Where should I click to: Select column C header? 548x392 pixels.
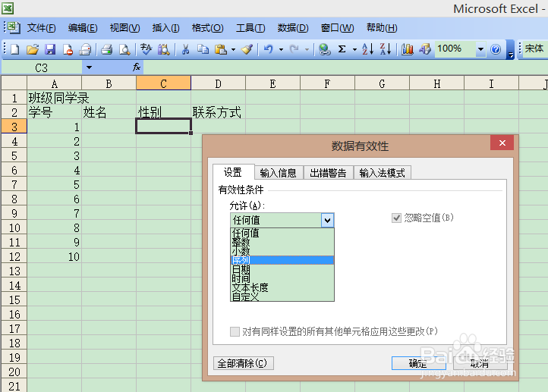163,83
